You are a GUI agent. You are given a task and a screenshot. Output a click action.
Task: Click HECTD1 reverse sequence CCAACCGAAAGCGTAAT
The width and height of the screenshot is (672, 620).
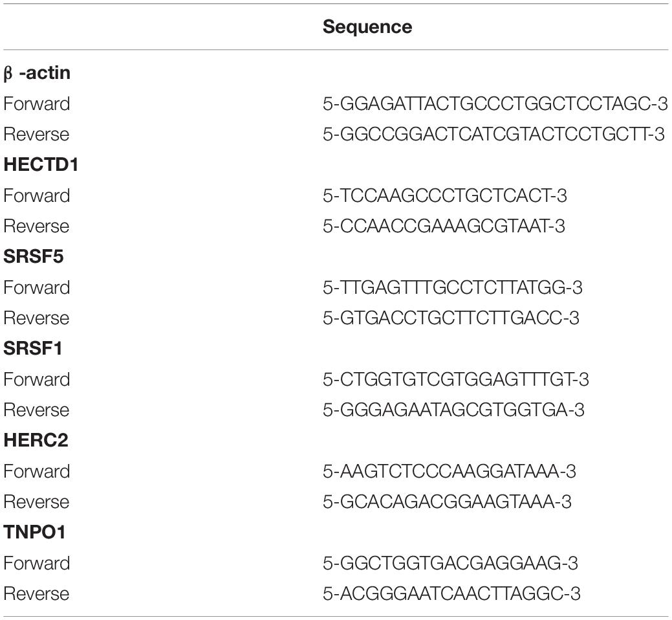coord(444,226)
